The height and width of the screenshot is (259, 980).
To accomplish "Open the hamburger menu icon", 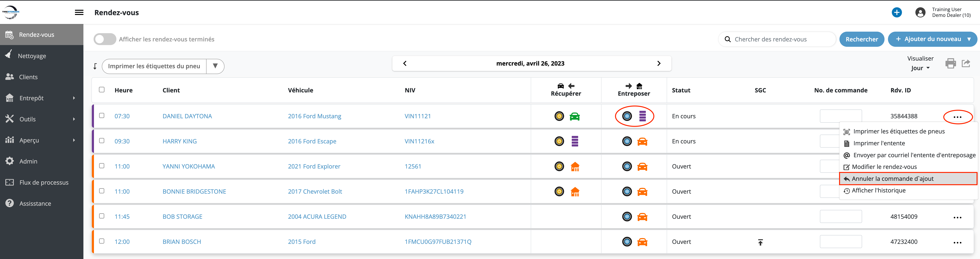I will [79, 12].
